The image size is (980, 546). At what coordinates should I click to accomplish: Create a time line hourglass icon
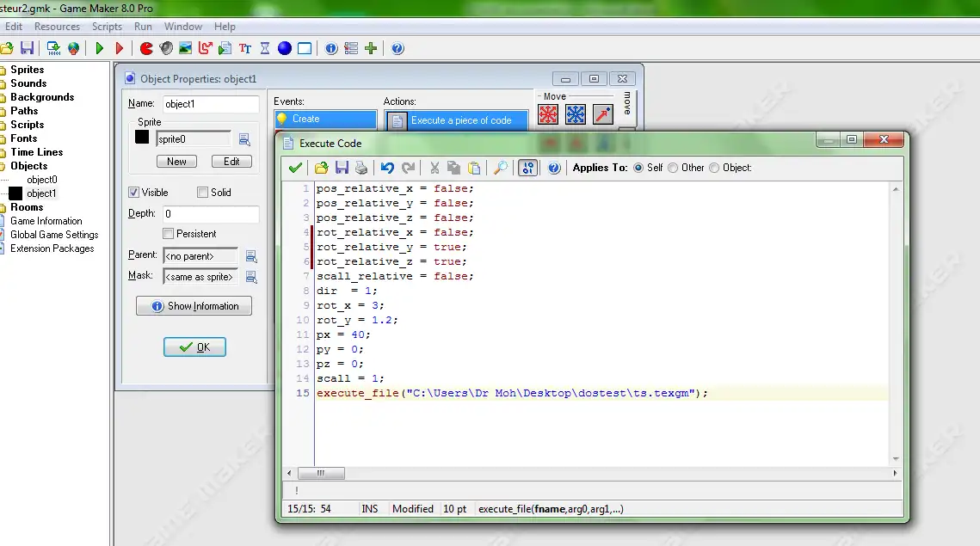click(265, 48)
